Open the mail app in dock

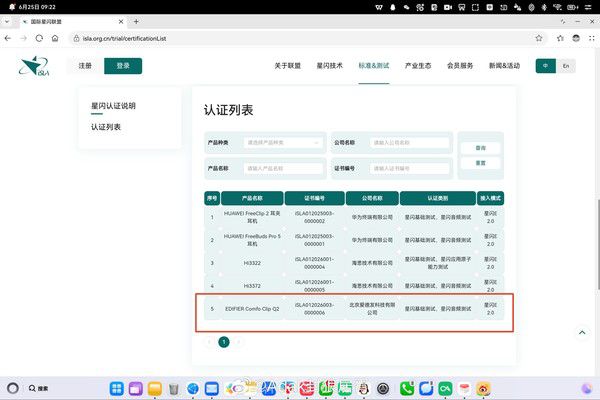212,389
